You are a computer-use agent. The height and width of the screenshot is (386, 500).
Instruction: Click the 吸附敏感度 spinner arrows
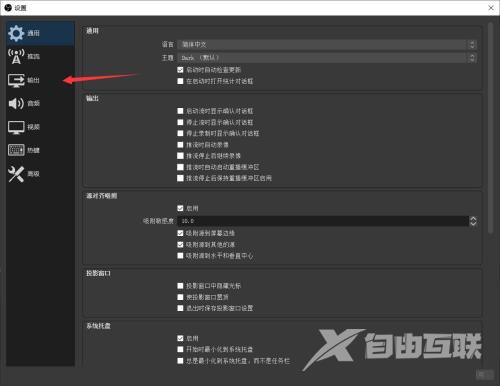473,221
